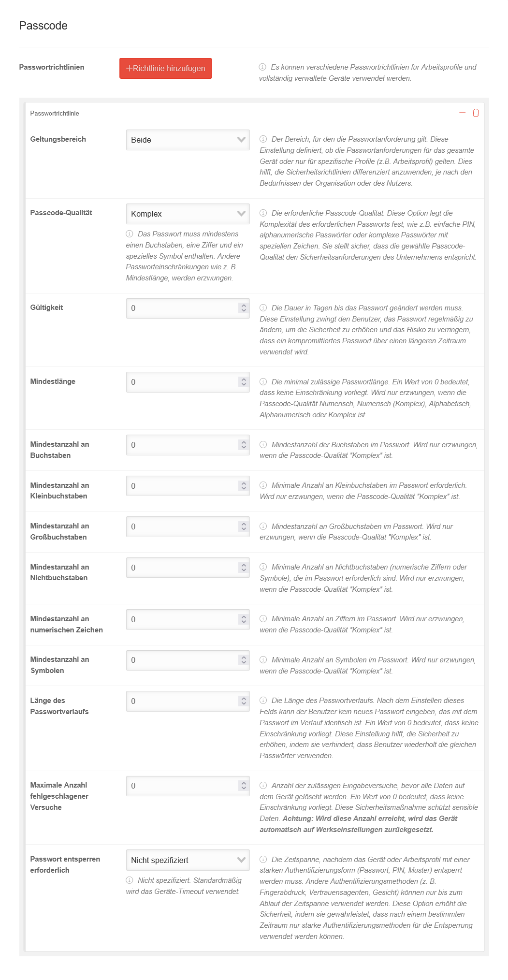The width and height of the screenshot is (508, 980).
Task: Delete the Passwortrichtlinie with trash icon
Action: coord(476,113)
